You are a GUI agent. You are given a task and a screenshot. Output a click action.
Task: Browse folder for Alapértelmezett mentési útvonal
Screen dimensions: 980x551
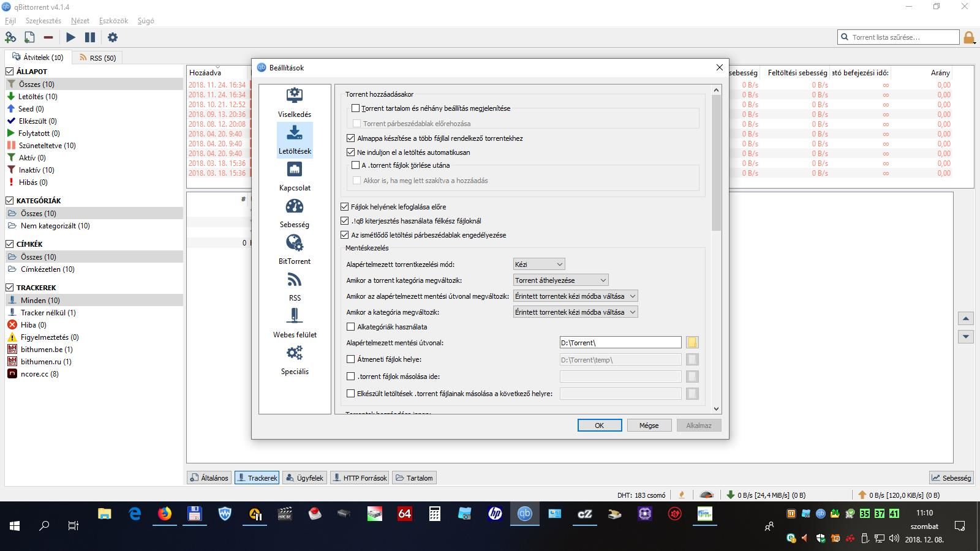coord(692,342)
